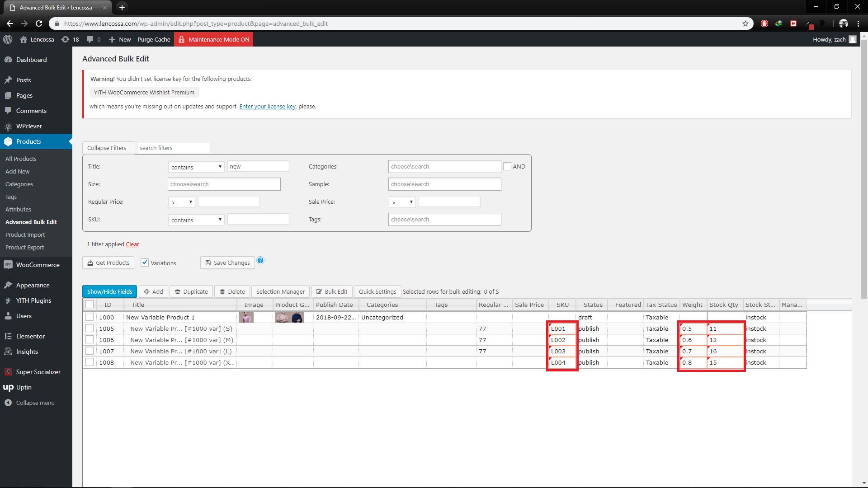Click Purge Cache in admin bar
This screenshot has height=488, width=868.
(x=154, y=39)
